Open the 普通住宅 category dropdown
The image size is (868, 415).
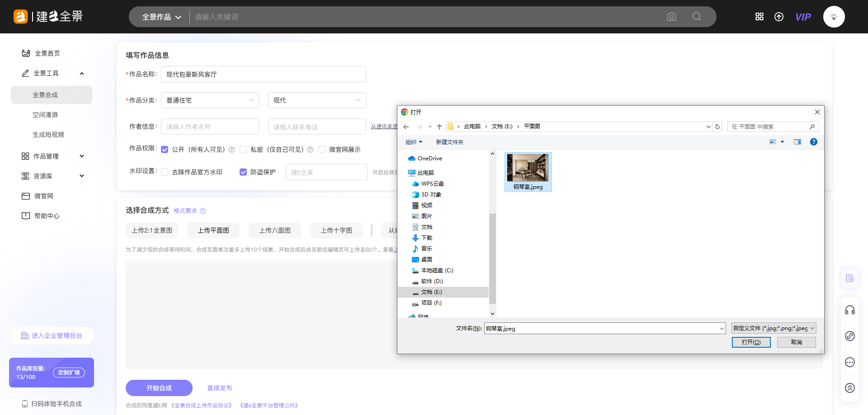pyautogui.click(x=210, y=100)
